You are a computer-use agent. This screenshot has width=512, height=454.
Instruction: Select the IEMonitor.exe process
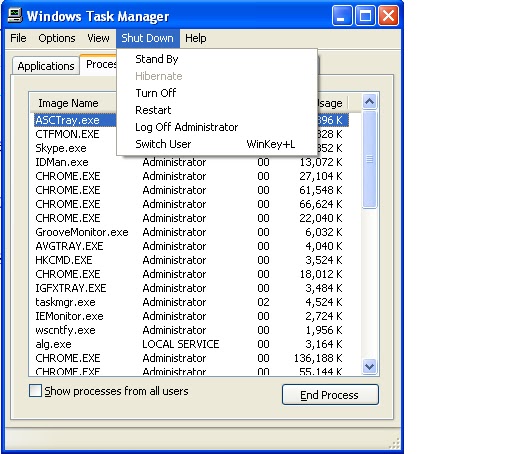(x=191, y=316)
